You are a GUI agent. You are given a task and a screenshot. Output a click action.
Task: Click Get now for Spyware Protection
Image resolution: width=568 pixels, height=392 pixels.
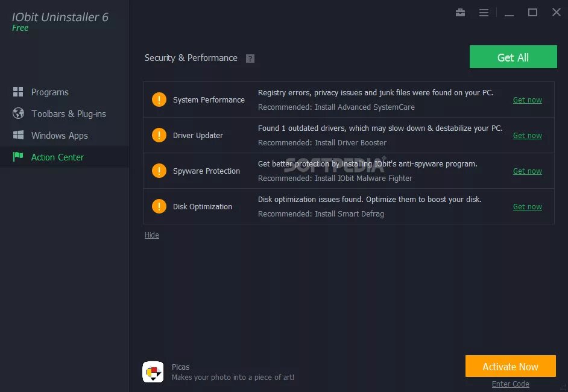(x=528, y=171)
